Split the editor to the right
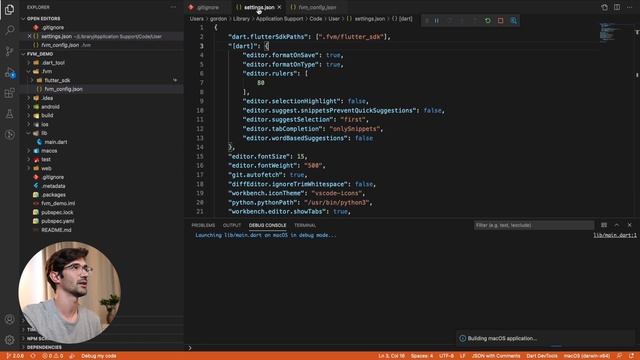 [x=617, y=7]
